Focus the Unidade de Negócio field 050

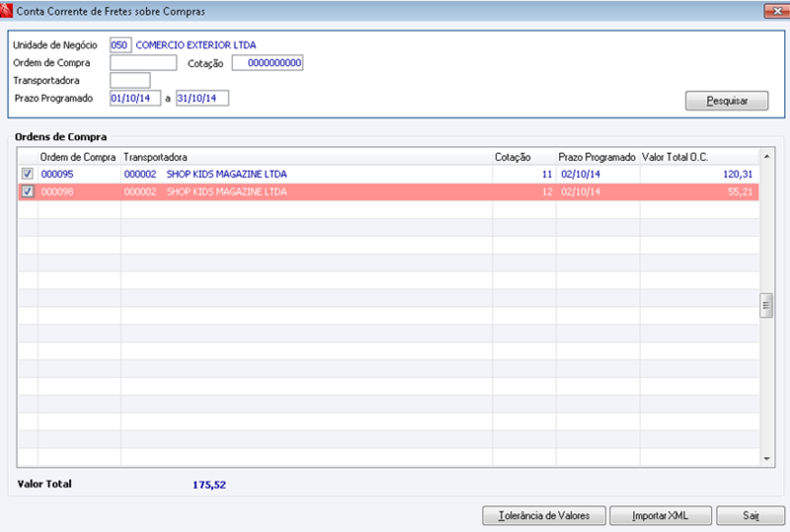click(x=120, y=44)
